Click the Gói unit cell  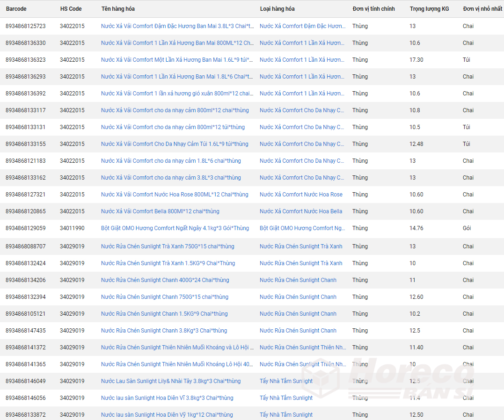[467, 228]
